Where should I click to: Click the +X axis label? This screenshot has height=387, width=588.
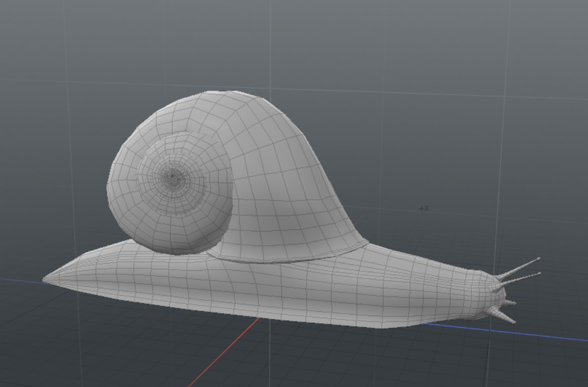[x=424, y=208]
